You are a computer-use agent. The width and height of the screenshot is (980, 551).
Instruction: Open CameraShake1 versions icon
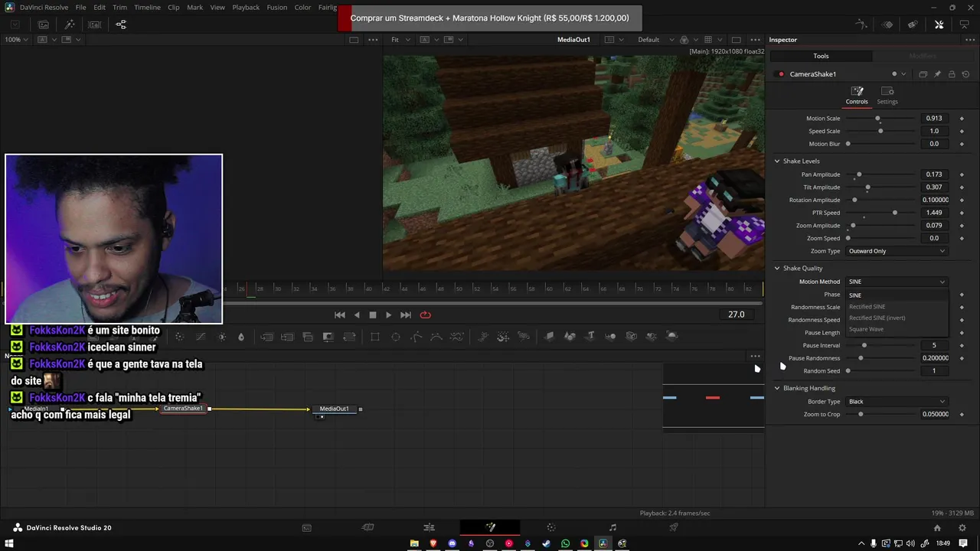click(x=923, y=74)
